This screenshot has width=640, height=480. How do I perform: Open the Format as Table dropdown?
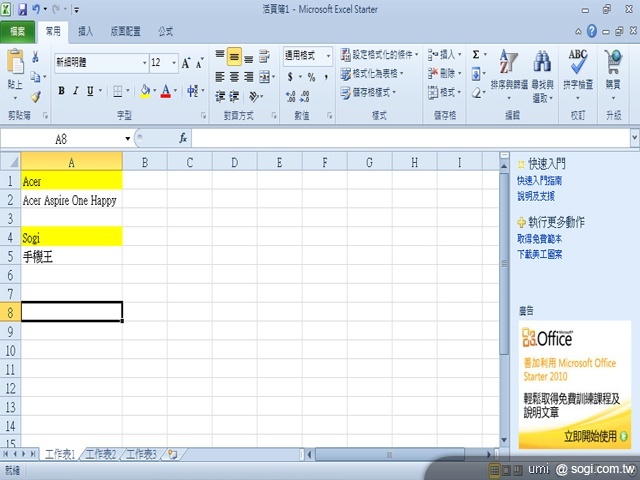(372, 73)
